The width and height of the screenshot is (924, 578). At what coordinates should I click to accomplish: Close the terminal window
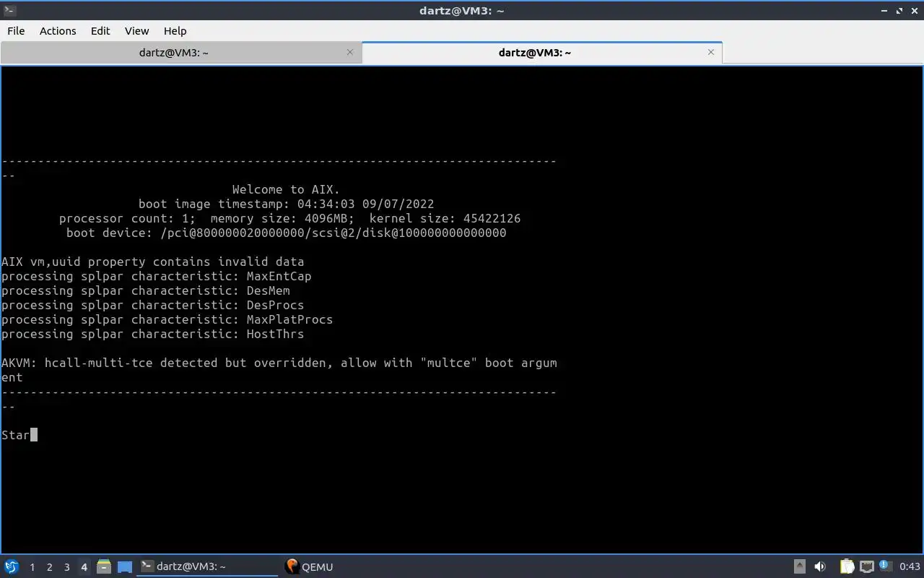tap(914, 11)
